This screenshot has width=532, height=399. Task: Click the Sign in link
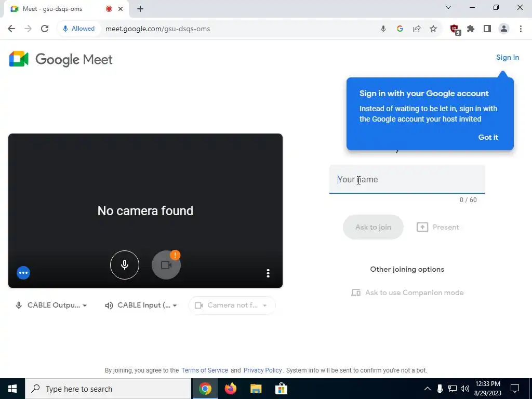click(x=508, y=57)
